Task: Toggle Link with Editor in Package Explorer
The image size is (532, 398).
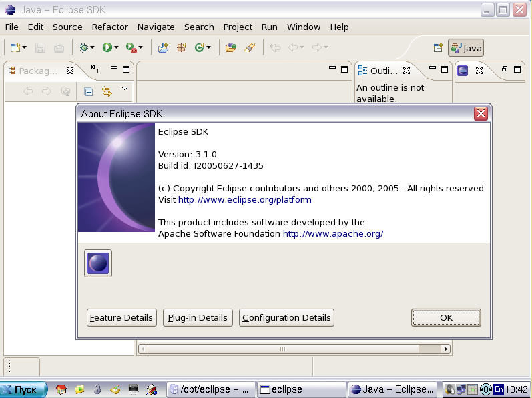Action: point(107,91)
